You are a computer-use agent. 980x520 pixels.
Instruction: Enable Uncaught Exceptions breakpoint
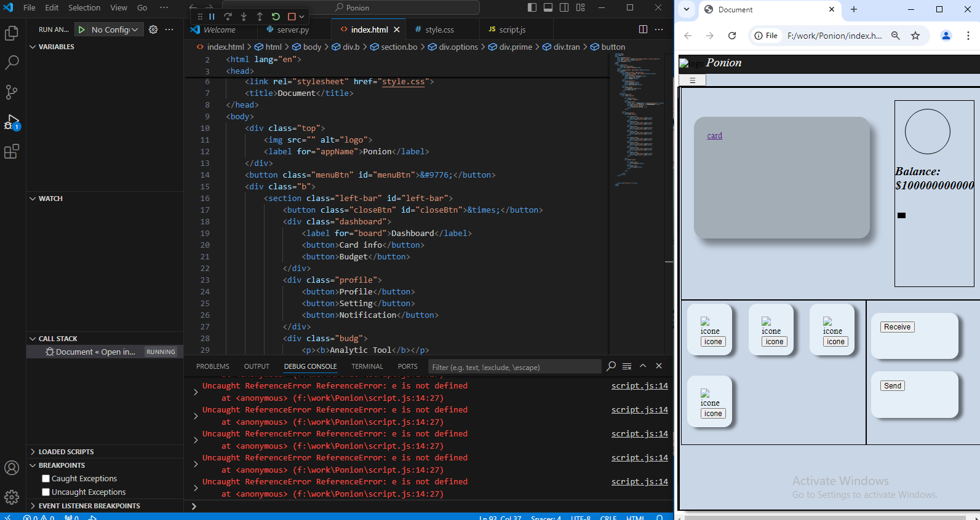click(x=46, y=492)
